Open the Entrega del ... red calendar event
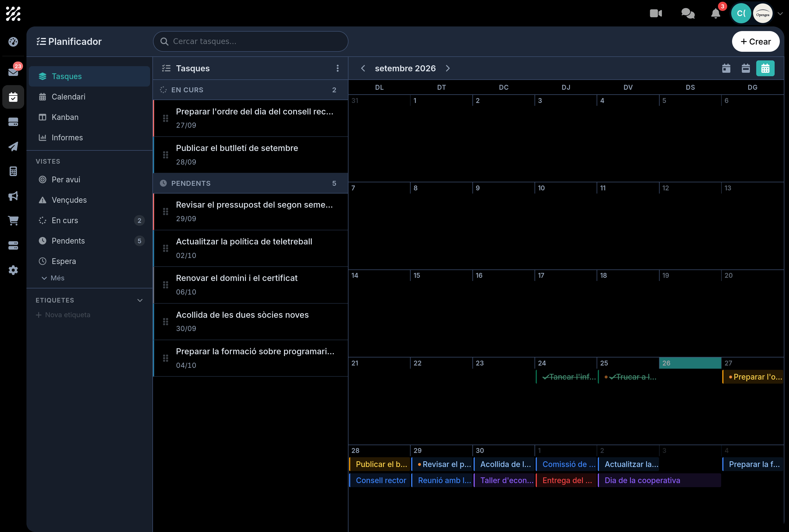 click(x=566, y=481)
